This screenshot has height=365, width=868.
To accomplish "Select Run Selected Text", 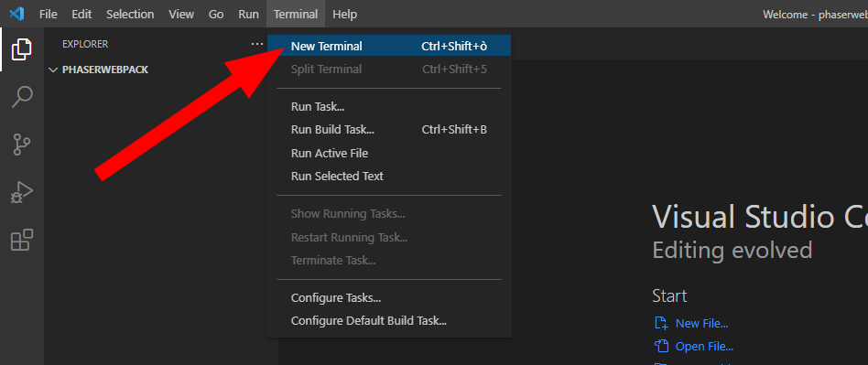I will click(389, 177).
